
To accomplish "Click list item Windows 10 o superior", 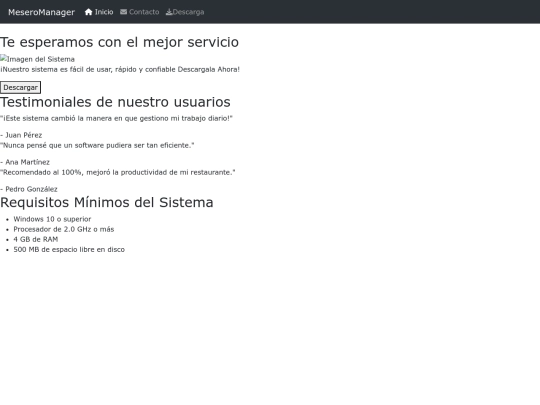I will (x=52, y=219).
